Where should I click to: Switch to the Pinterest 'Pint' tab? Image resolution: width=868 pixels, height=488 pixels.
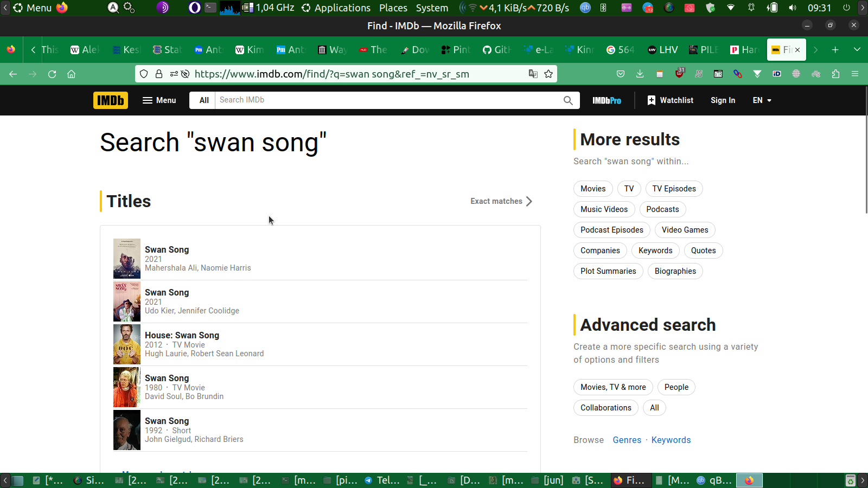(455, 50)
